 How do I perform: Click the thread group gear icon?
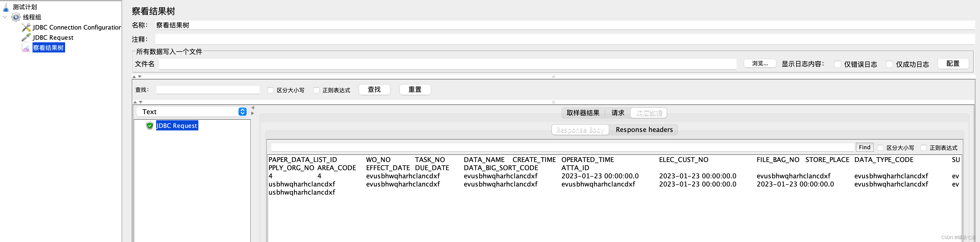pos(16,17)
